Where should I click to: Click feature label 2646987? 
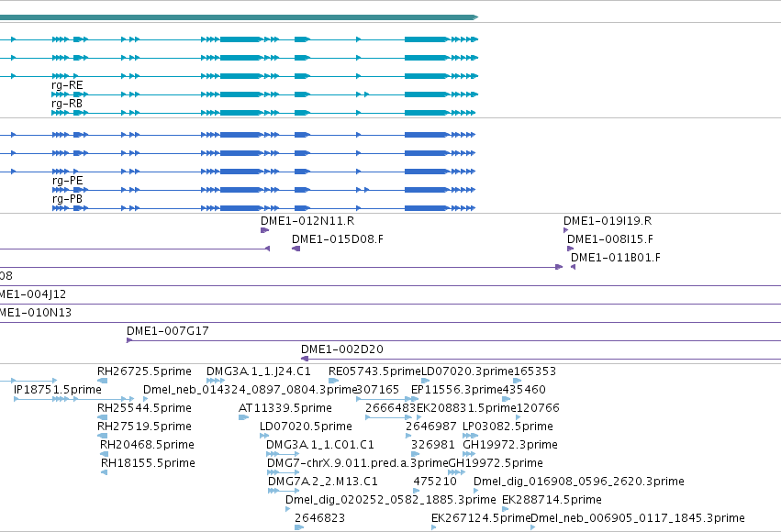tap(430, 427)
